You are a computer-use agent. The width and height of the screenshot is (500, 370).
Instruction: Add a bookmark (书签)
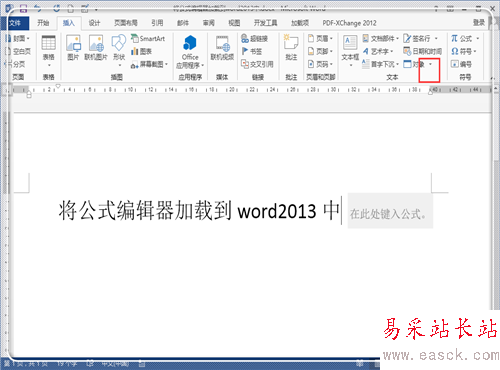[x=252, y=51]
